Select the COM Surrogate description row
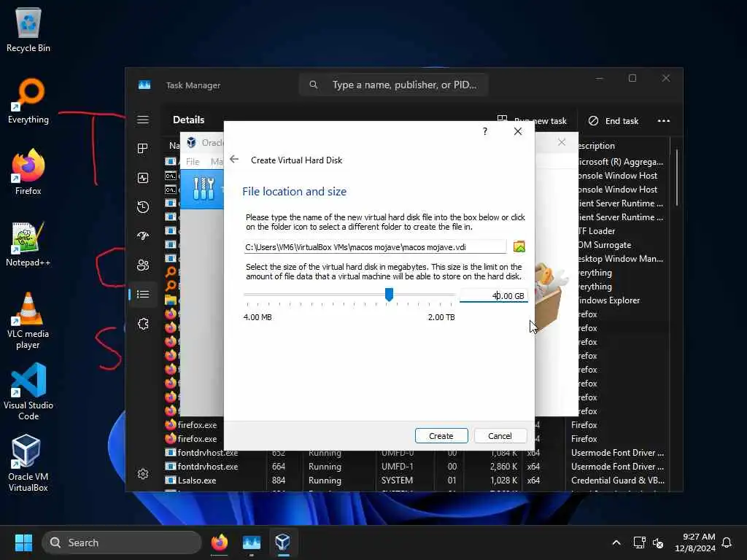The width and height of the screenshot is (747, 560). click(x=604, y=245)
